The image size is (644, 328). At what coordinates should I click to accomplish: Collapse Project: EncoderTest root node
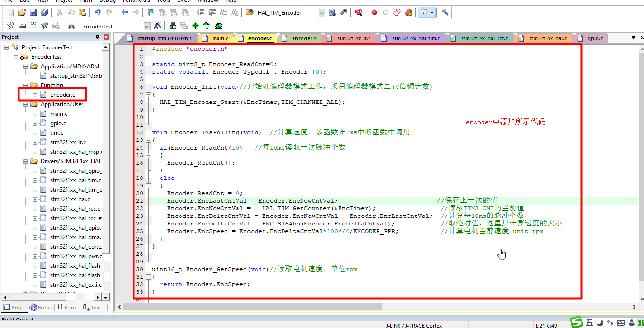pyautogui.click(x=6, y=47)
